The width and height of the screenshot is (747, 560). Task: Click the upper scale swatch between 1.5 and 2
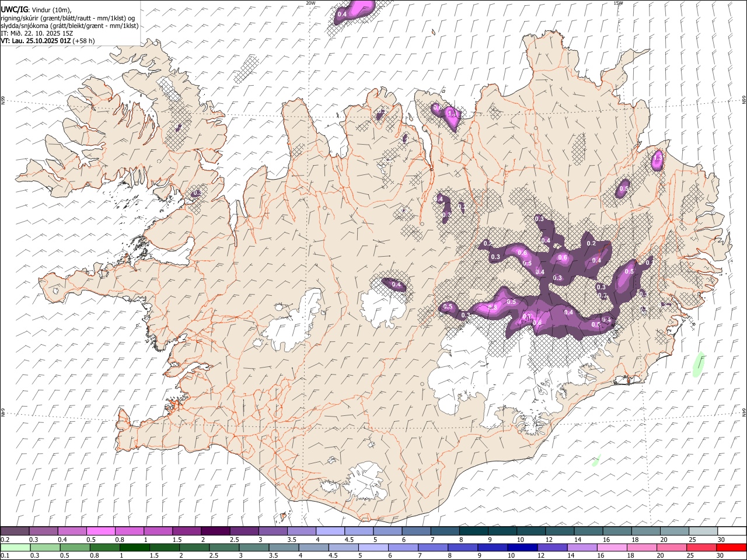(187, 531)
